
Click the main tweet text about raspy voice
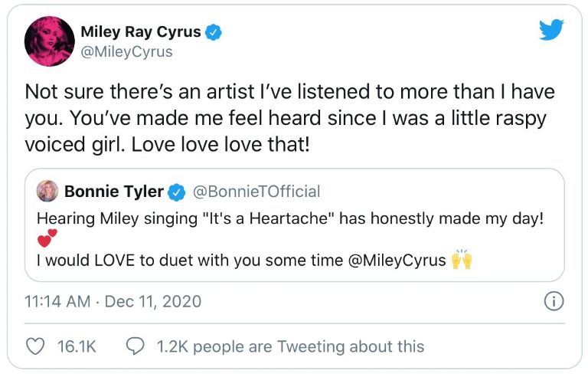click(289, 117)
